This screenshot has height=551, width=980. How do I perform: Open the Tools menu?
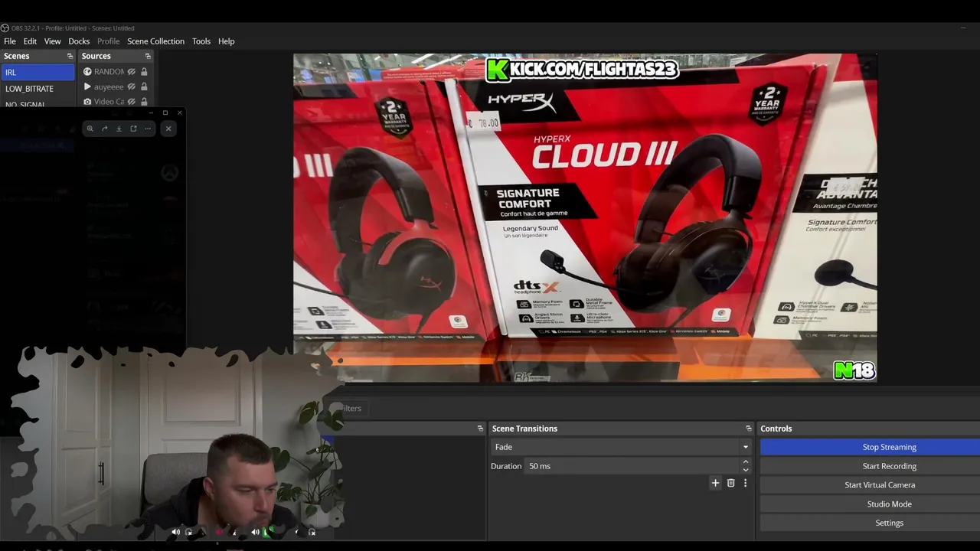pos(201,41)
